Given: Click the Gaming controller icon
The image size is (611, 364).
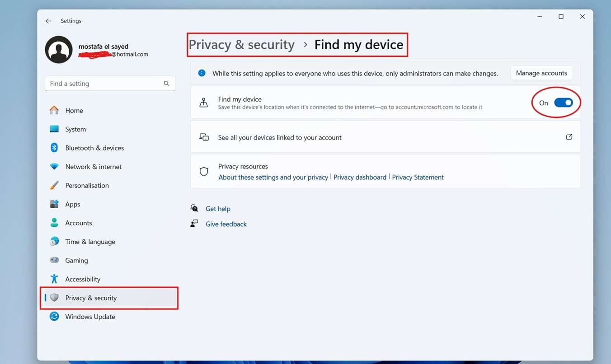Looking at the screenshot, I should point(54,260).
